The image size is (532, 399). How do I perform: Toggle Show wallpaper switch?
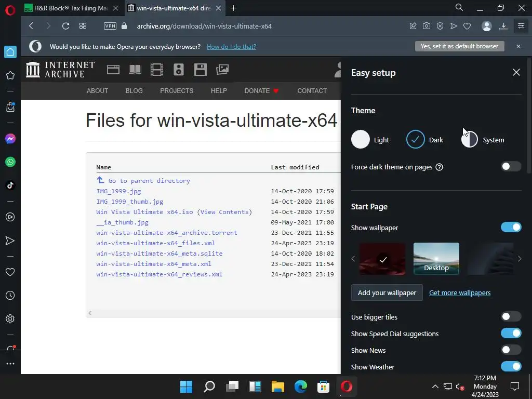click(x=511, y=227)
